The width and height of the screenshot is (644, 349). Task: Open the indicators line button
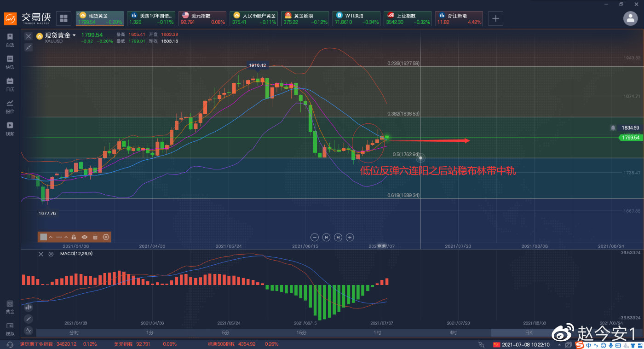(29, 330)
